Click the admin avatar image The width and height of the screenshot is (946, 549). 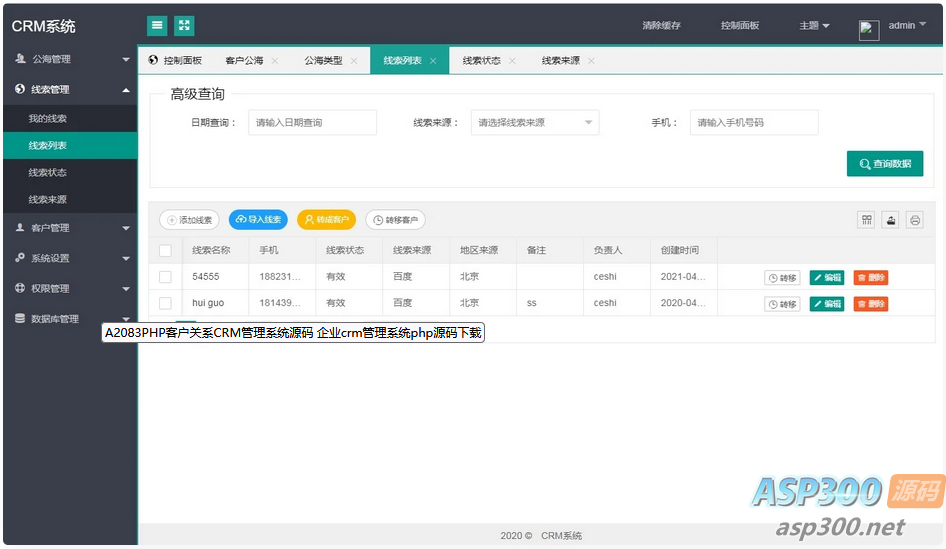pos(868,30)
